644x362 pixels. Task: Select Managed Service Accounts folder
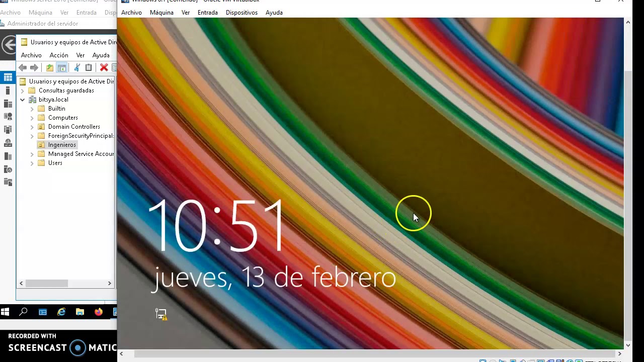point(81,154)
